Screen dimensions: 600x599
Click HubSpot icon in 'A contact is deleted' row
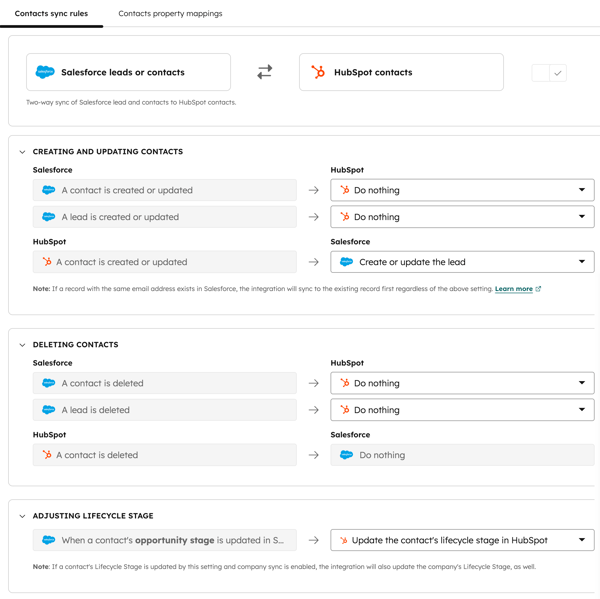coord(47,455)
